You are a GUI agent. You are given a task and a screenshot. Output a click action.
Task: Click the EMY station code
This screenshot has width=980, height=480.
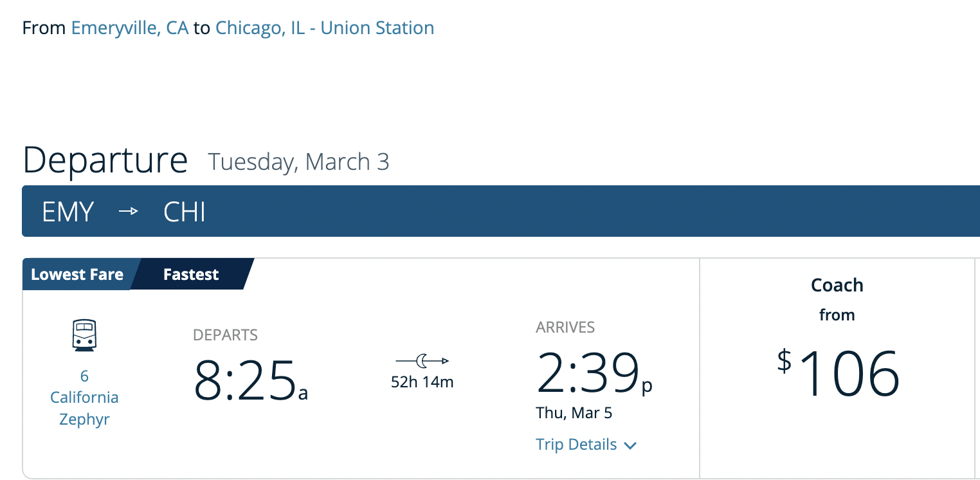(x=68, y=212)
